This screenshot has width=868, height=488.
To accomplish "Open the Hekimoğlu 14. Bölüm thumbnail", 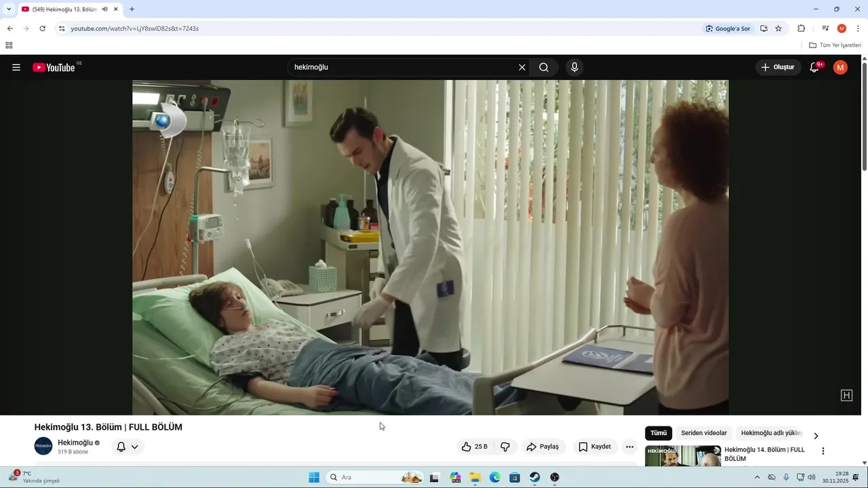I will pyautogui.click(x=683, y=456).
